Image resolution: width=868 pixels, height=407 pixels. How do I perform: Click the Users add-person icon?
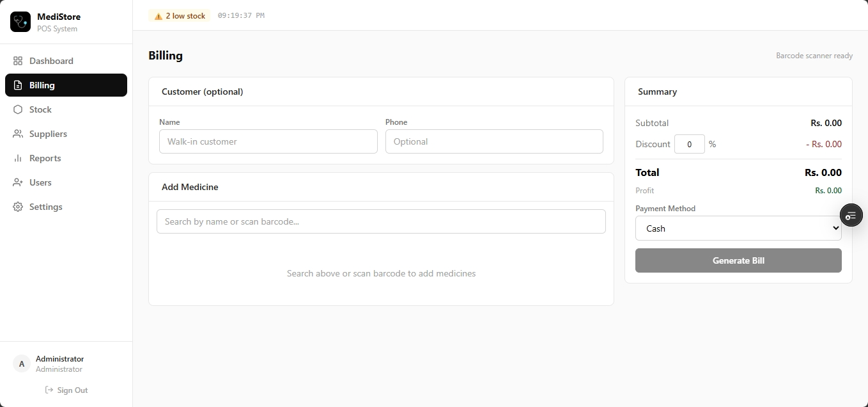click(x=18, y=182)
